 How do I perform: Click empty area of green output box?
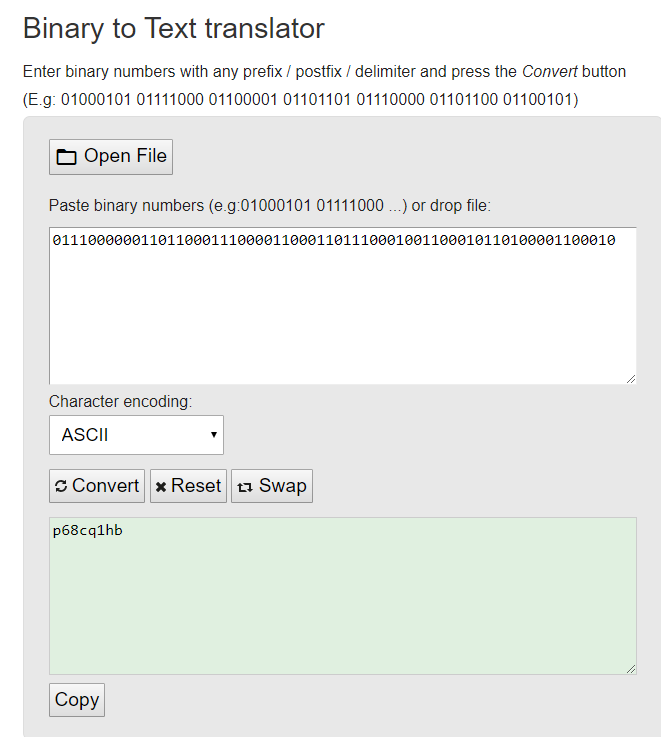point(340,610)
